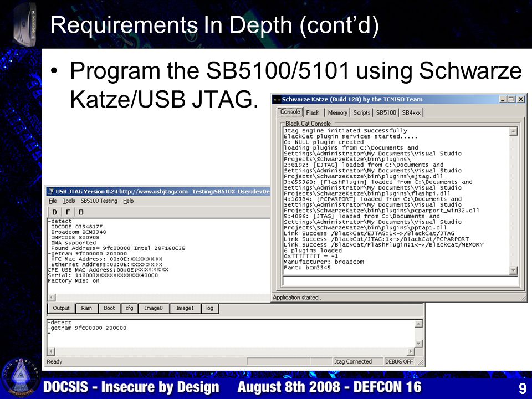The width and height of the screenshot is (532, 399).
Task: Click the B toolbar button
Action: click(x=81, y=212)
